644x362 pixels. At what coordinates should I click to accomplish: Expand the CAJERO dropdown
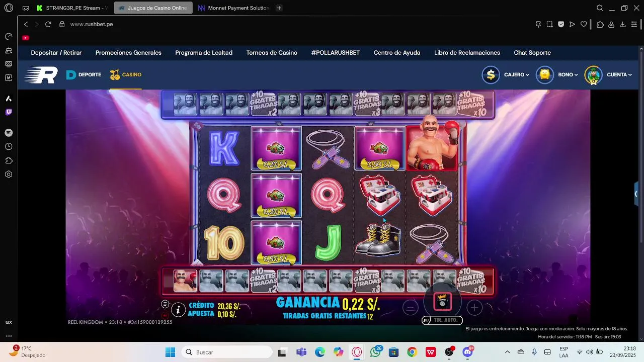click(517, 75)
